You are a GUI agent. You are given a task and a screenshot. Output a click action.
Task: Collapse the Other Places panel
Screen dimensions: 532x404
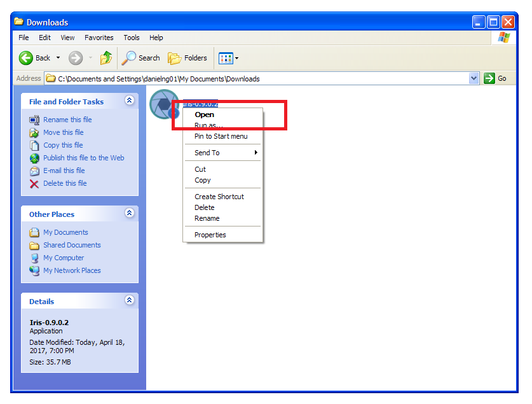[130, 214]
